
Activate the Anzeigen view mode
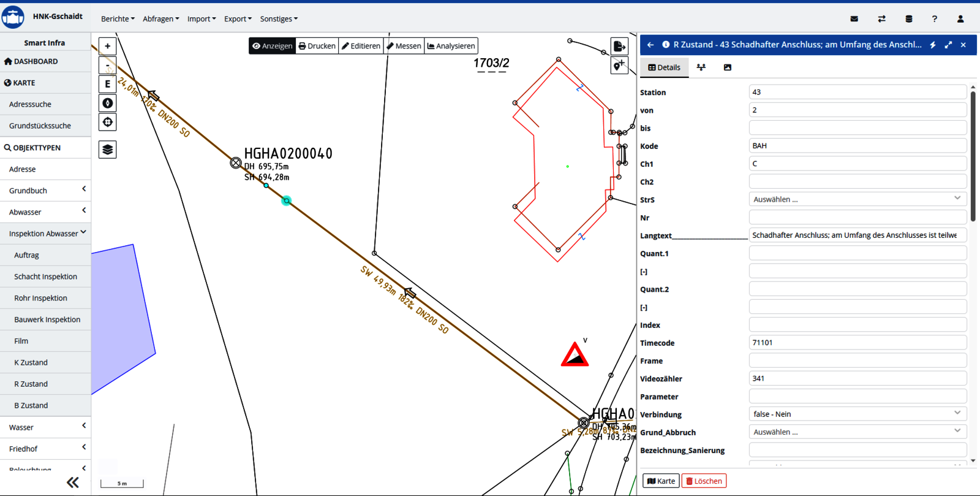pos(273,46)
